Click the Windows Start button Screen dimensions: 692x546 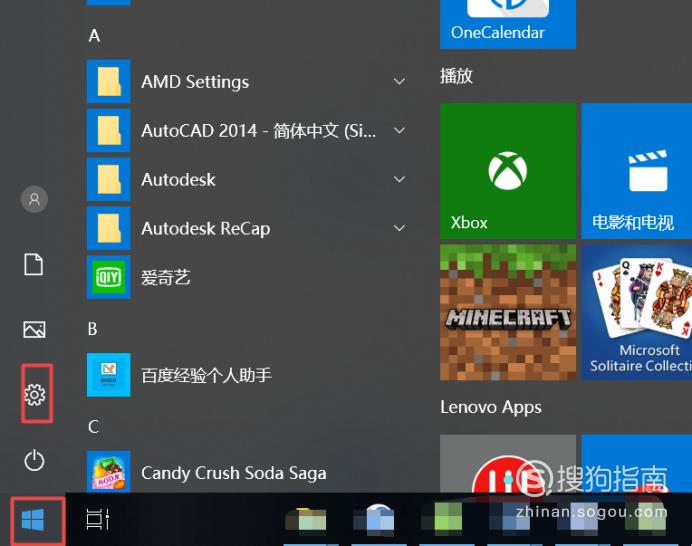pos(33,520)
